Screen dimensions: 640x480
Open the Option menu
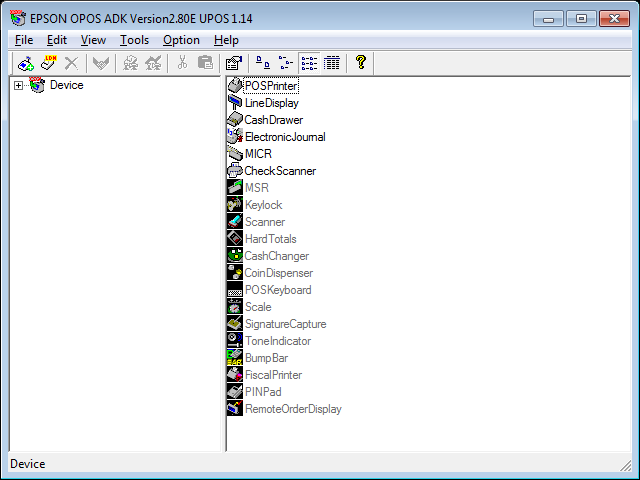[181, 40]
